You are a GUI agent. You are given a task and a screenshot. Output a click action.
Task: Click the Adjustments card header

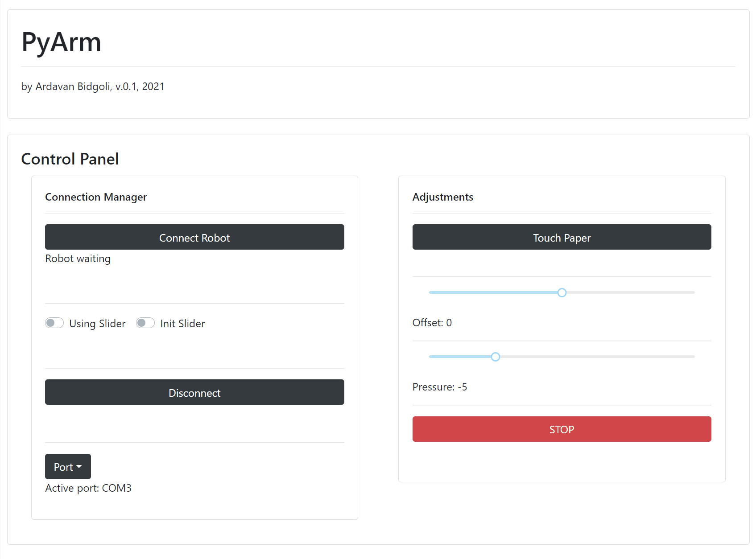point(443,197)
